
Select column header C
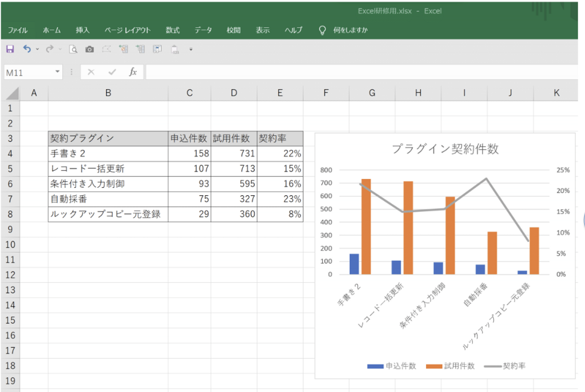pyautogui.click(x=189, y=93)
